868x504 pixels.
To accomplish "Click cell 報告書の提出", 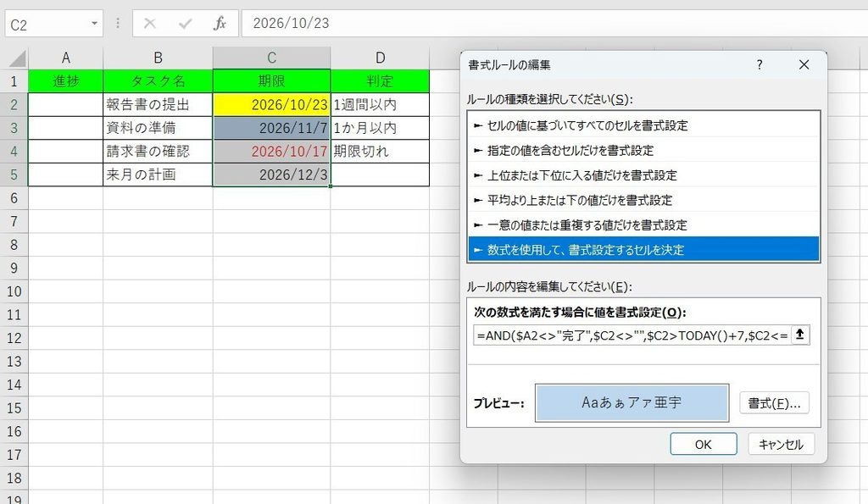I will [x=158, y=104].
